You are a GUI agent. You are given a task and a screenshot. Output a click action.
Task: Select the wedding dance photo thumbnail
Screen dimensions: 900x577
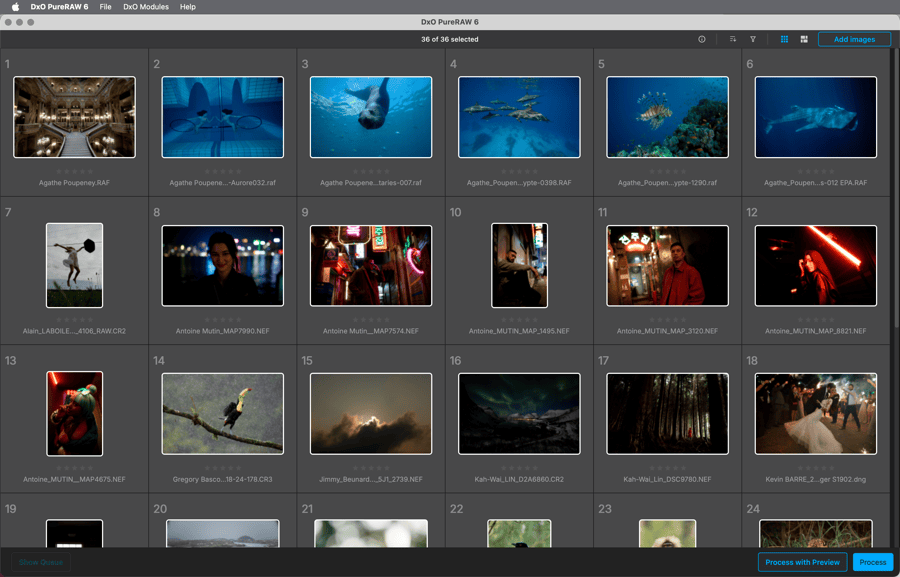(816, 414)
